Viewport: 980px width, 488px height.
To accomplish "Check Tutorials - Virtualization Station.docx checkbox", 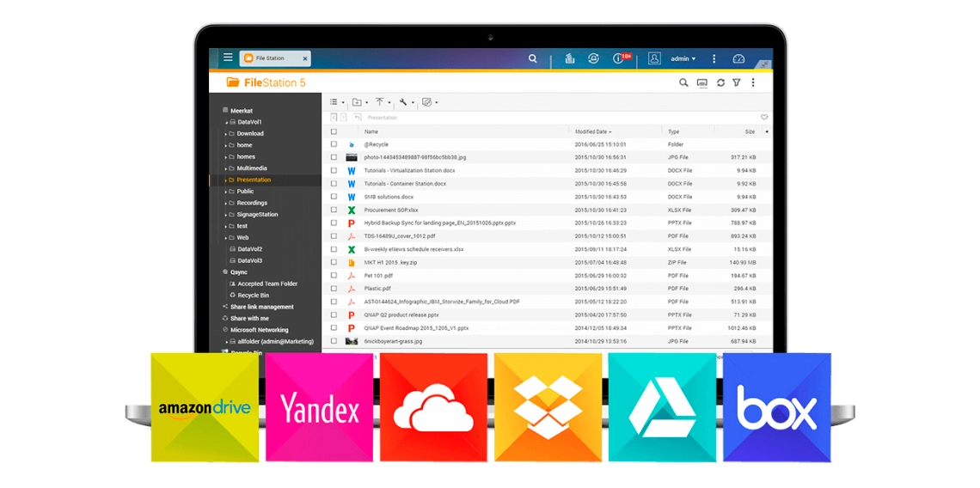I will pos(334,171).
